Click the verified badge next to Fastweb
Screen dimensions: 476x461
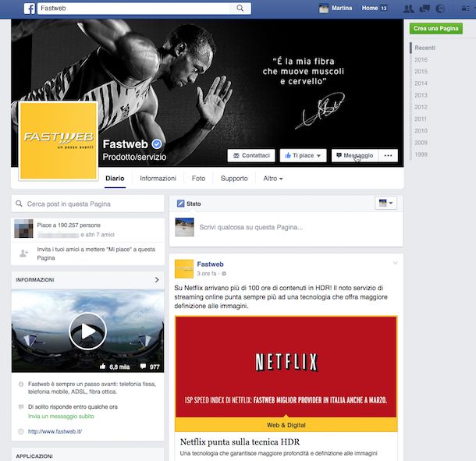157,144
